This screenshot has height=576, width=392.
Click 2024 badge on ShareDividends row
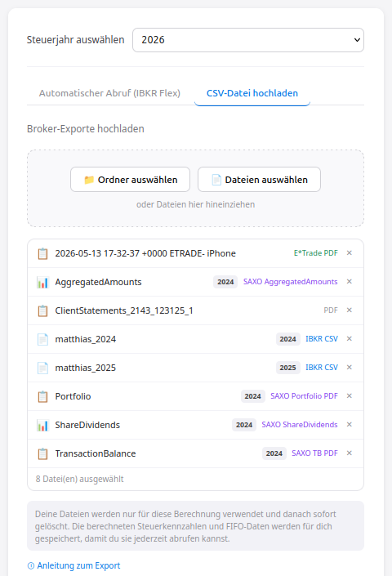coord(244,426)
